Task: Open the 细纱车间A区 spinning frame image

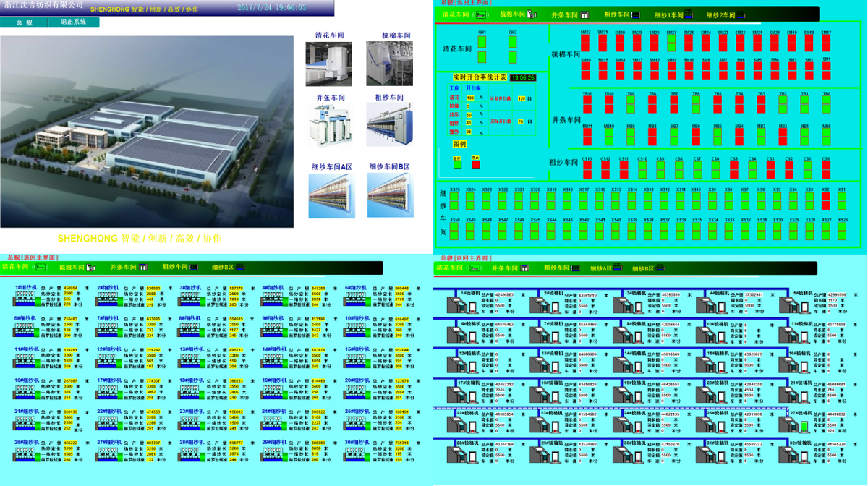Action: (331, 195)
